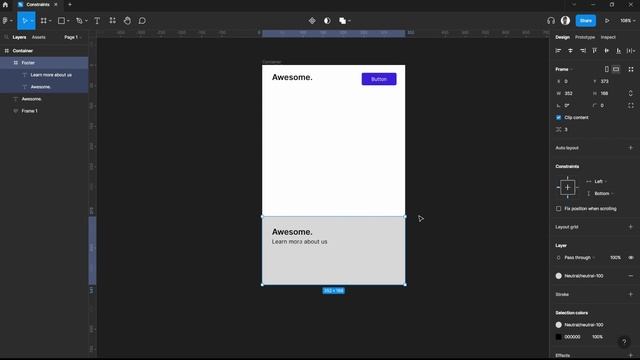640x360 pixels.
Task: Remove the Neutral/neutral-100 fill
Action: pos(631,276)
